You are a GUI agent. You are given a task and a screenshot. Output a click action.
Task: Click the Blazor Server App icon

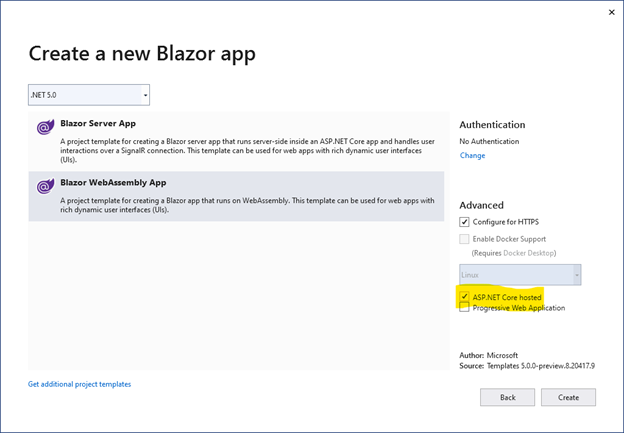pyautogui.click(x=45, y=127)
